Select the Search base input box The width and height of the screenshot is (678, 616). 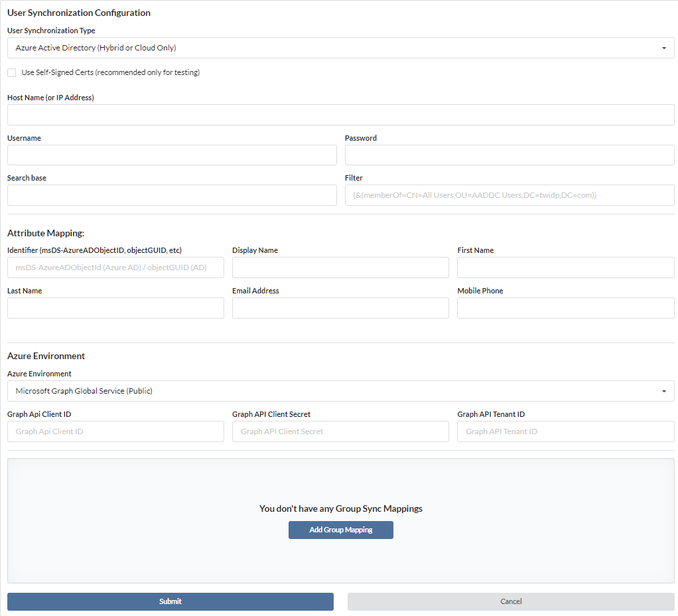pos(172,195)
